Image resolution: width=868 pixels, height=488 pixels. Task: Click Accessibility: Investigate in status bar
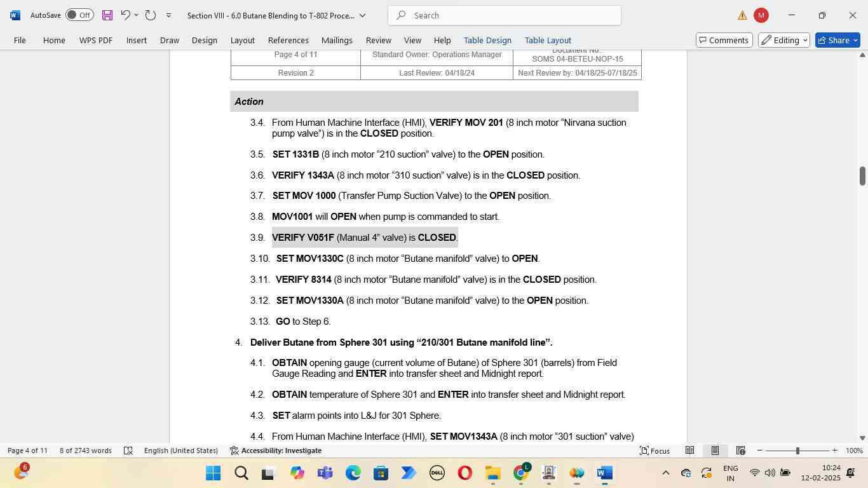coord(276,451)
